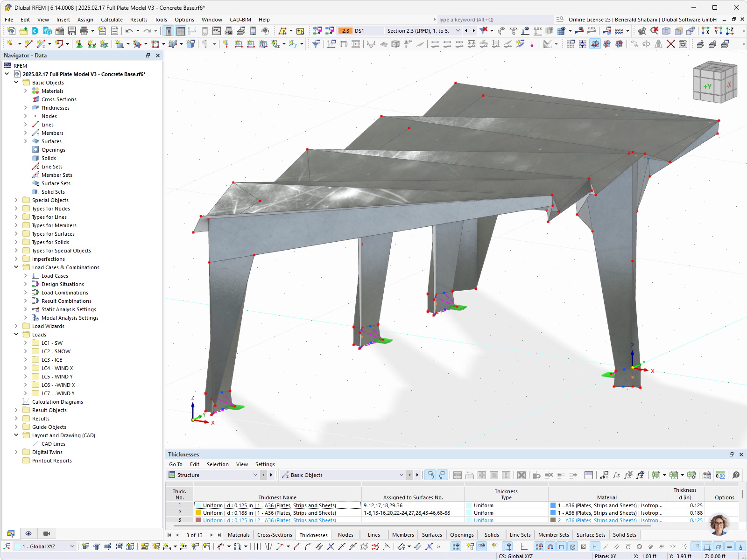Toggle the magnet object snap button
The image size is (747, 560).
pyautogui.click(x=550, y=546)
